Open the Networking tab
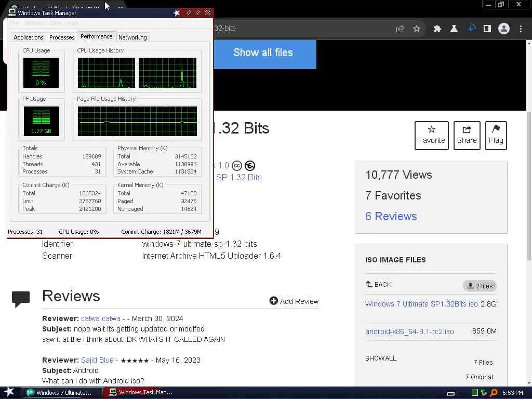Screen dimensions: 532x399 click(132, 37)
